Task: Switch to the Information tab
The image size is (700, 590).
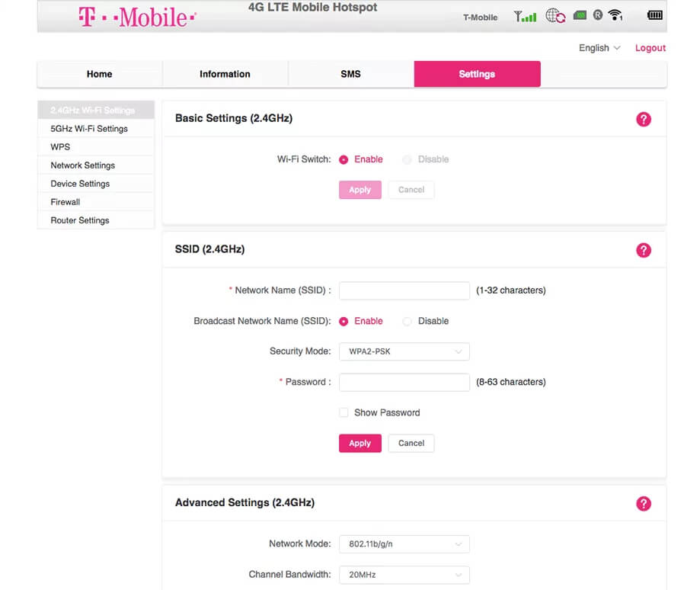Action: (x=225, y=74)
